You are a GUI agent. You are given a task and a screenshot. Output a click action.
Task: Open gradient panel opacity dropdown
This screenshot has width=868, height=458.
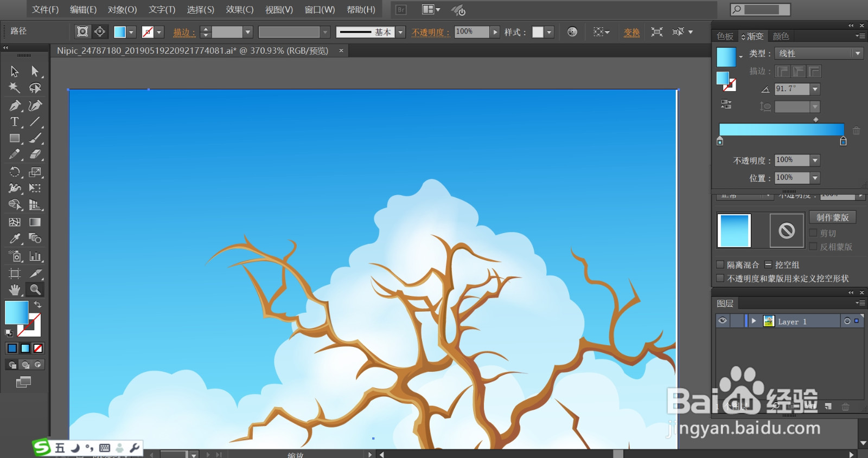815,160
